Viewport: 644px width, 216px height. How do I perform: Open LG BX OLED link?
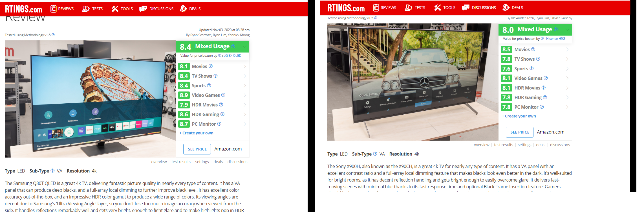pyautogui.click(x=232, y=56)
